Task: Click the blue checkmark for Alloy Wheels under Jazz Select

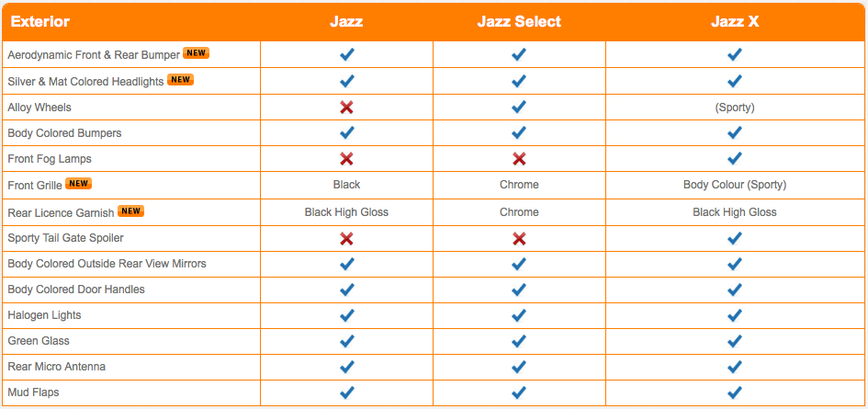Action: (519, 107)
